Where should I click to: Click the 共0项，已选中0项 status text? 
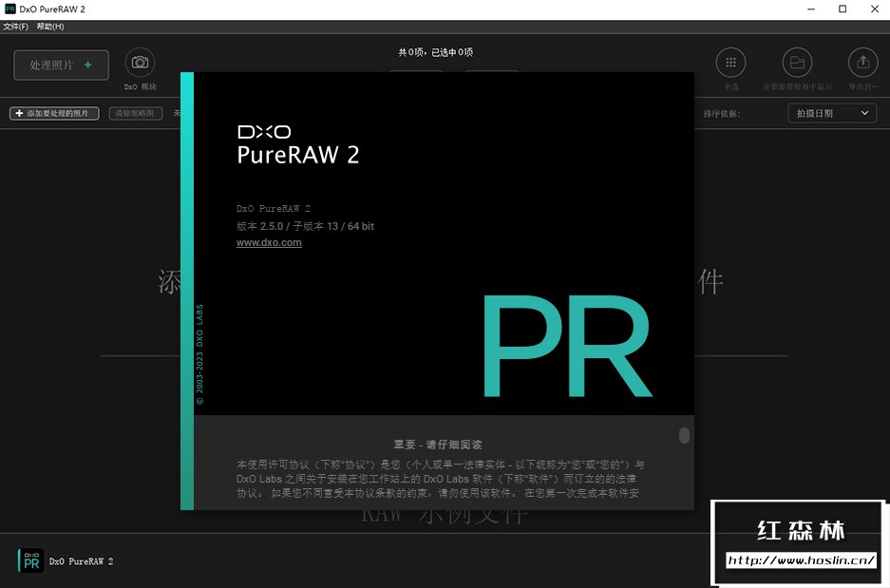pyautogui.click(x=436, y=52)
